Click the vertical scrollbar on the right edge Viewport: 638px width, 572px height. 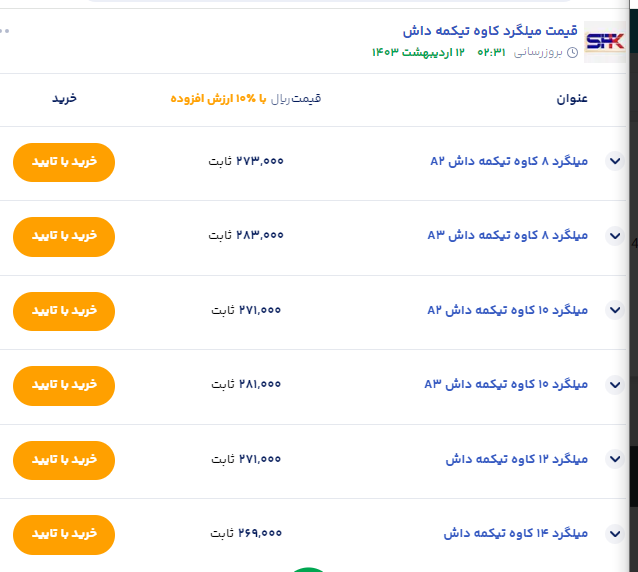[633, 300]
